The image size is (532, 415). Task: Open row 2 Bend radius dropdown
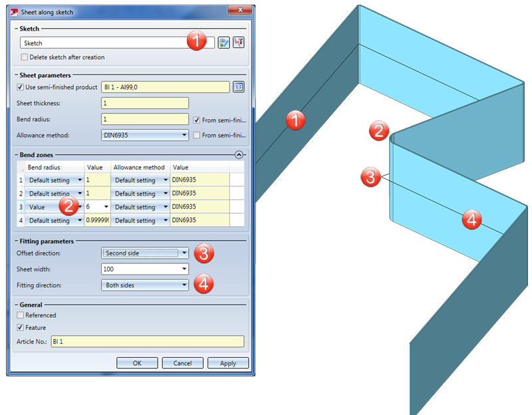80,194
